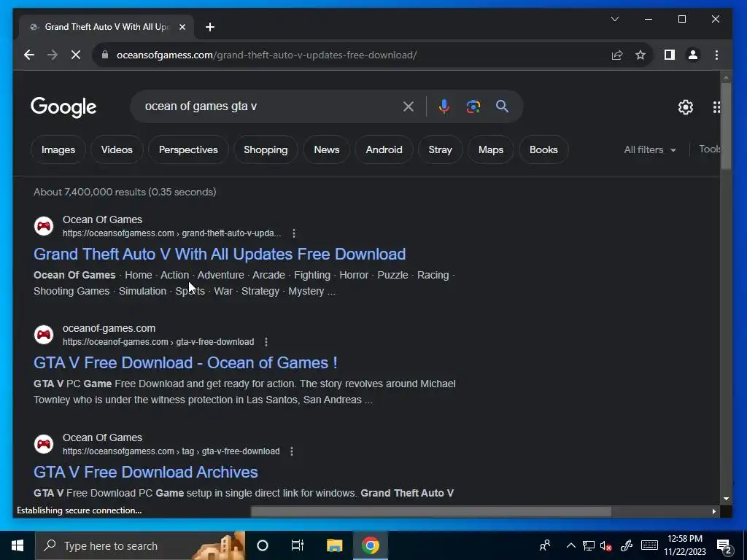This screenshot has width=747, height=560.
Task: Open the Windows Start menu
Action: tap(18, 545)
